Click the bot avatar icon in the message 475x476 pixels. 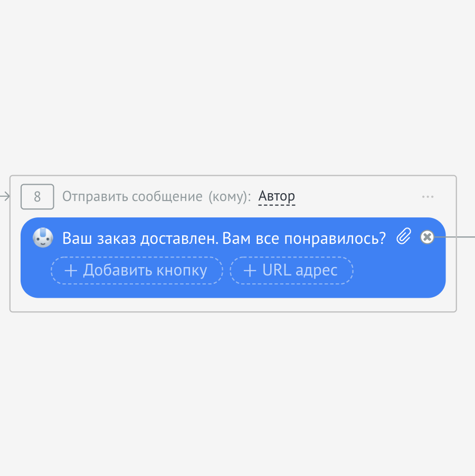(x=43, y=238)
